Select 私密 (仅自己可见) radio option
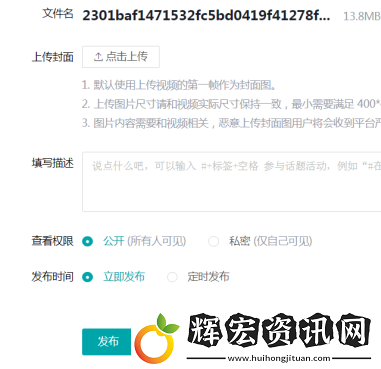 [x=213, y=241]
